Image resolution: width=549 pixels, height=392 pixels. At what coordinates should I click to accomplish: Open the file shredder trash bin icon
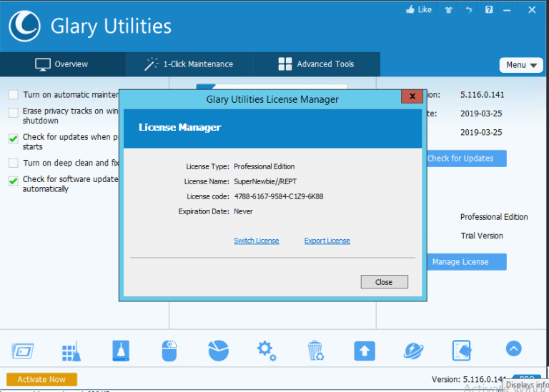(x=315, y=351)
